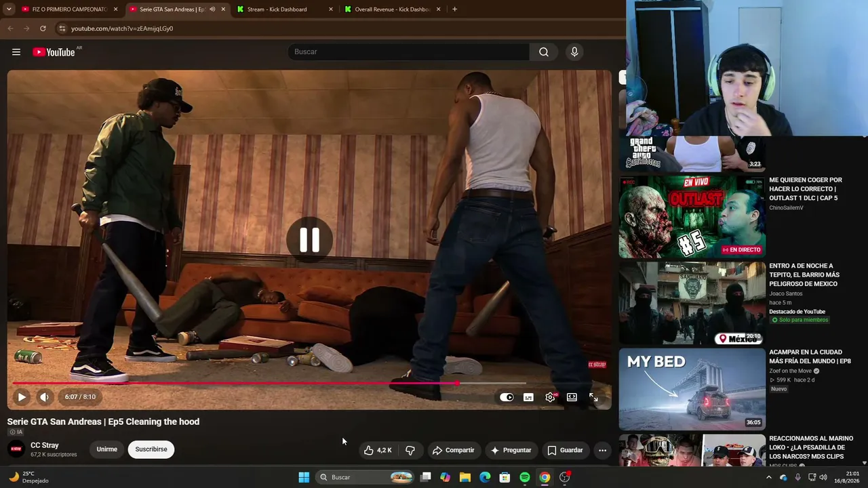
Task: Reload the current page
Action: point(43,28)
